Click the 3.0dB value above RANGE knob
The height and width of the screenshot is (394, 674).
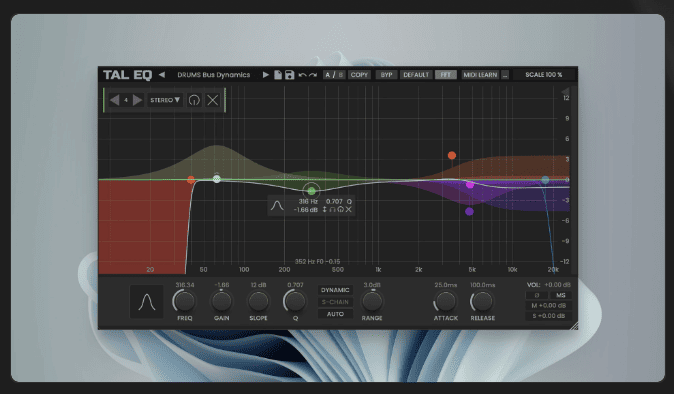(372, 285)
